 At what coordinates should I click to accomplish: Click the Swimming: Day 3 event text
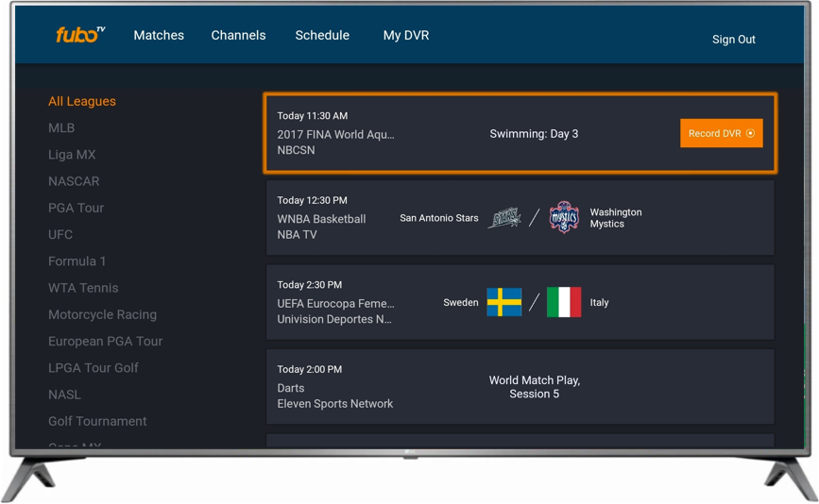[534, 134]
